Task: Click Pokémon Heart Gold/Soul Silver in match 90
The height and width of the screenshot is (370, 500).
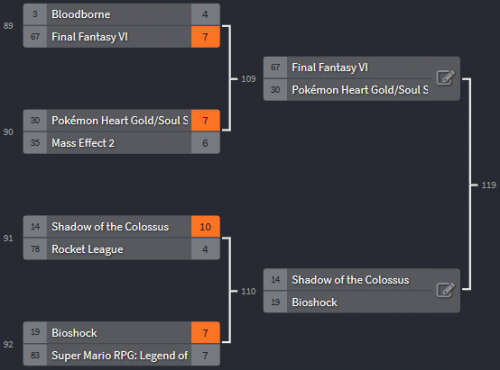Action: [121, 120]
